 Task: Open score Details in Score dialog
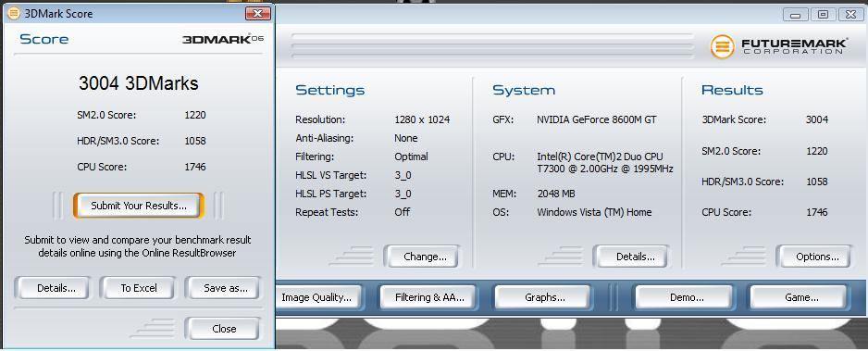(x=56, y=288)
